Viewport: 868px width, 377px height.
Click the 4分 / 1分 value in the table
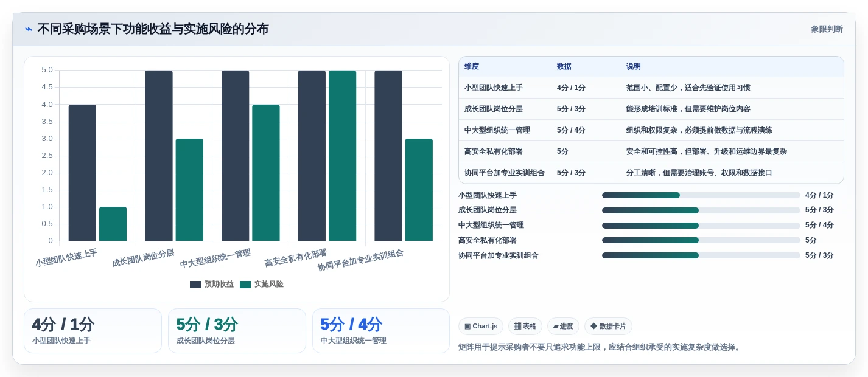coord(571,88)
